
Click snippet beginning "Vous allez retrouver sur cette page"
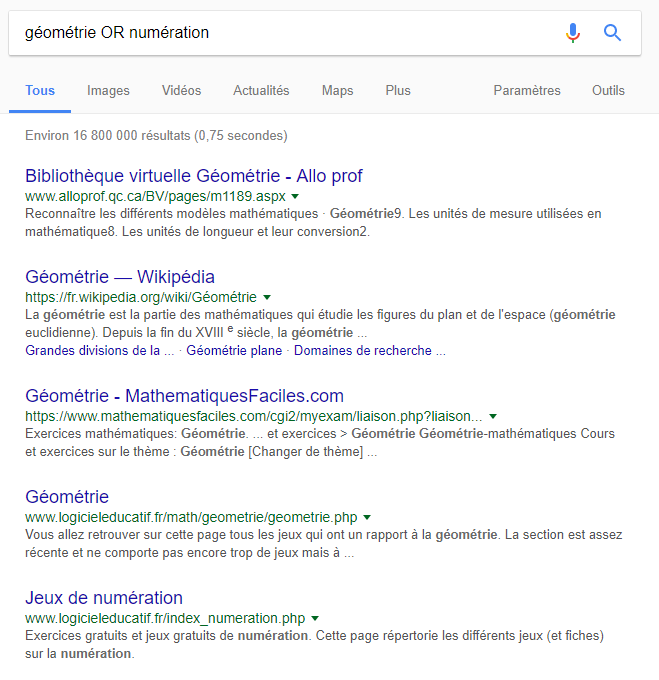click(323, 543)
